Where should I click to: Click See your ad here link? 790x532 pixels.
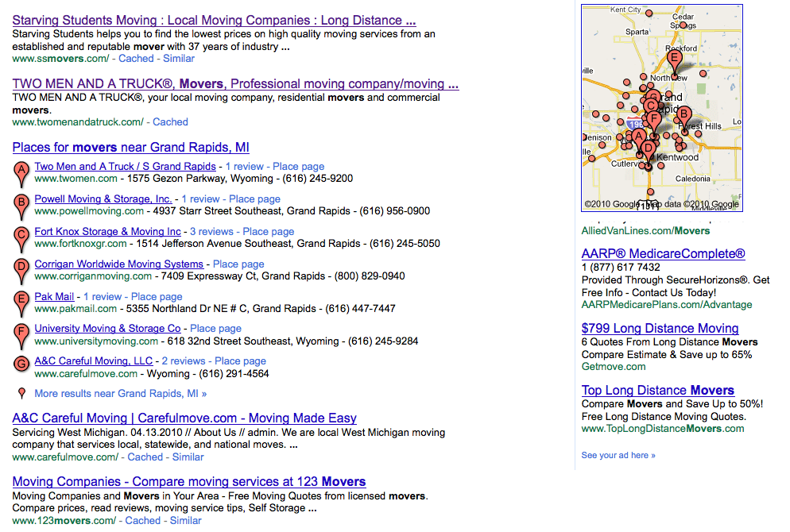click(618, 456)
